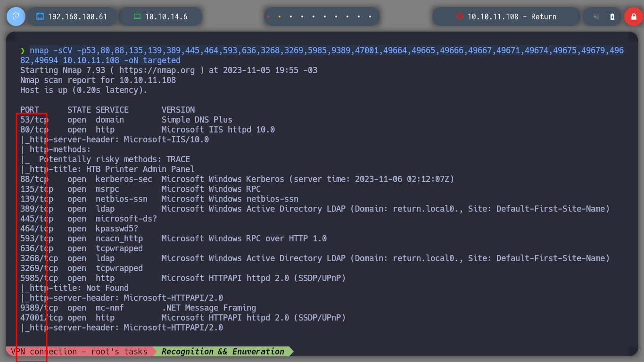644x362 pixels.
Task: Click the 'Not Found' http-title text
Action: (x=107, y=288)
